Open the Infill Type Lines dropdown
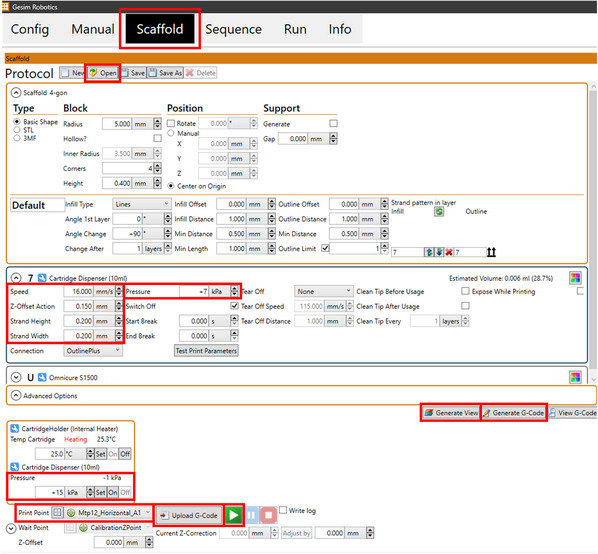The width and height of the screenshot is (598, 554). pos(141,204)
